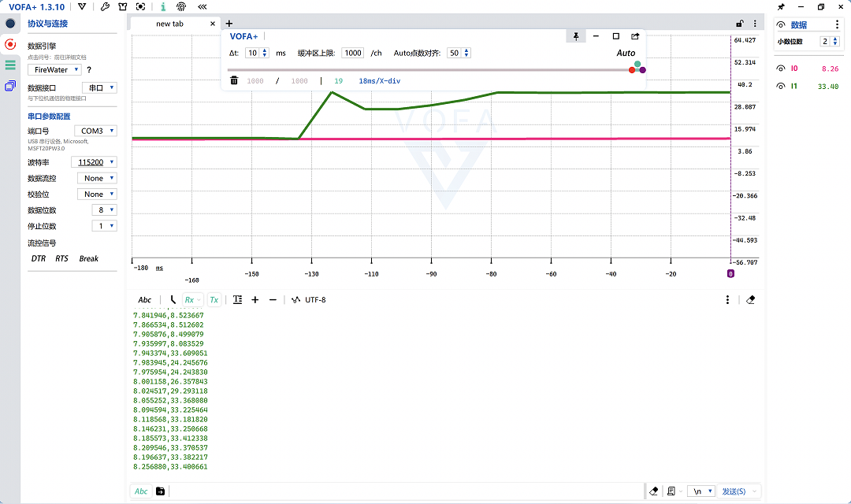Click the buffer limit field showing 1000
Screen dimensions: 851x504
(353, 53)
